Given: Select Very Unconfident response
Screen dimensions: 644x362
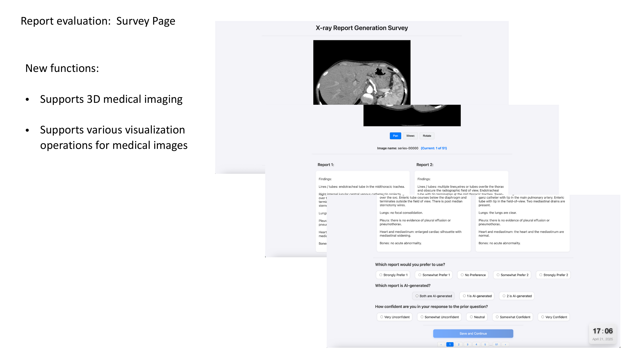Looking at the screenshot, I should pyautogui.click(x=395, y=317).
